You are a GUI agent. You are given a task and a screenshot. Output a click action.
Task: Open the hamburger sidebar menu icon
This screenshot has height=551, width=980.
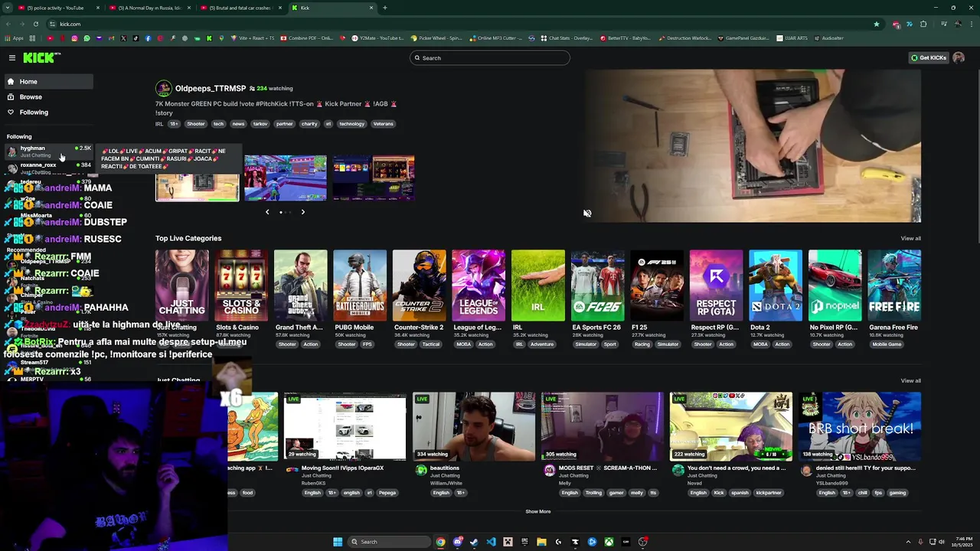[x=12, y=58]
